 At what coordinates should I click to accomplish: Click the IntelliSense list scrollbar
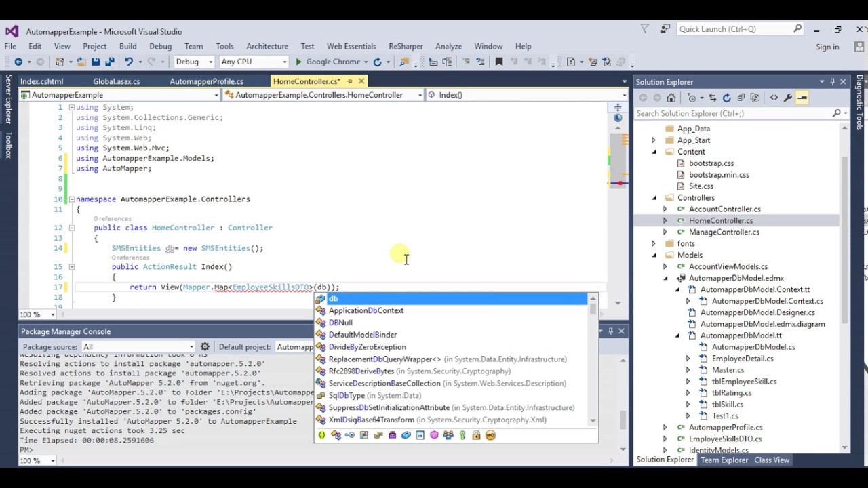pos(593,360)
